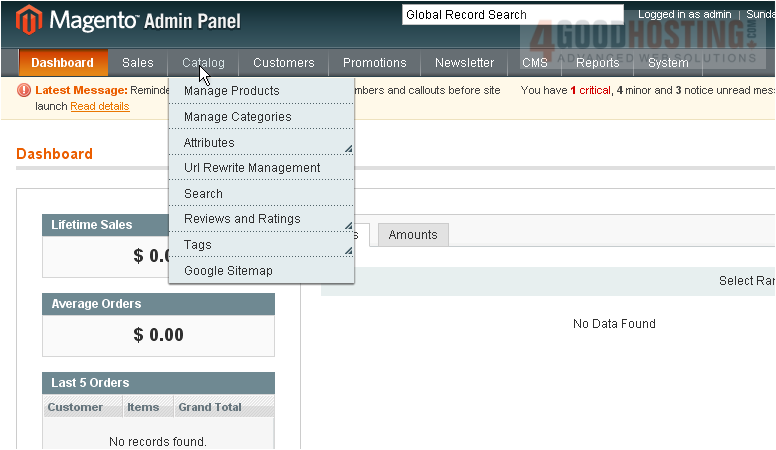Open the Customers menu
The width and height of the screenshot is (776, 450).
click(283, 63)
